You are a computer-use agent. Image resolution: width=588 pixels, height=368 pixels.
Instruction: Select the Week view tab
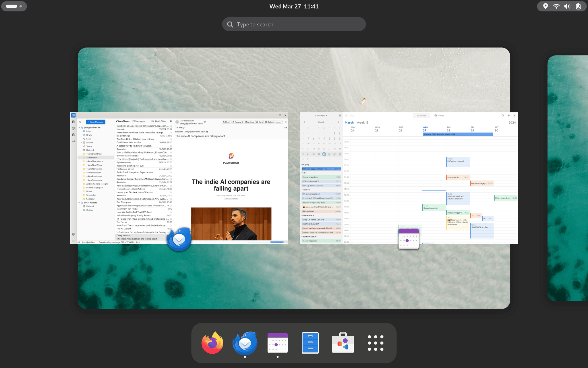click(421, 116)
